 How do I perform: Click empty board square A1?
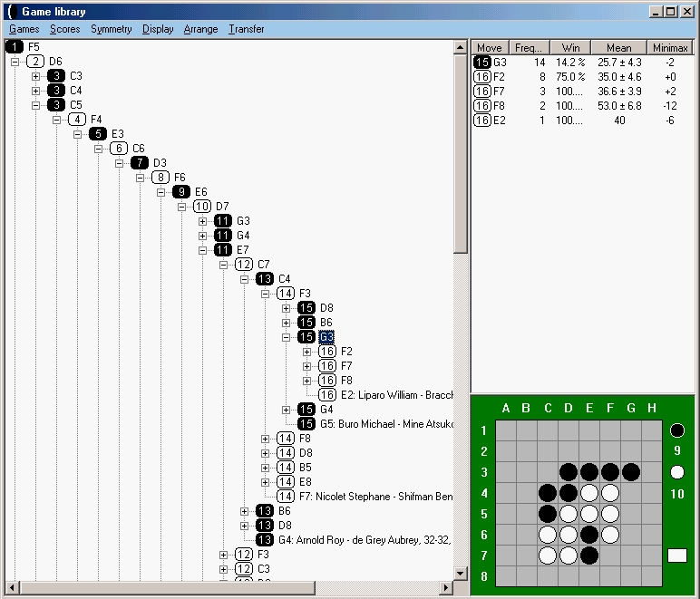click(506, 430)
